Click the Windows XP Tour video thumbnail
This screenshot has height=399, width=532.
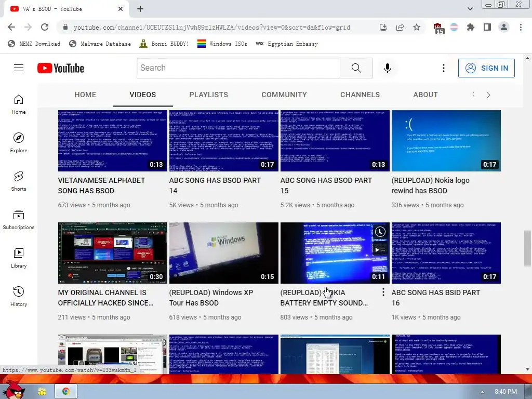pyautogui.click(x=223, y=253)
